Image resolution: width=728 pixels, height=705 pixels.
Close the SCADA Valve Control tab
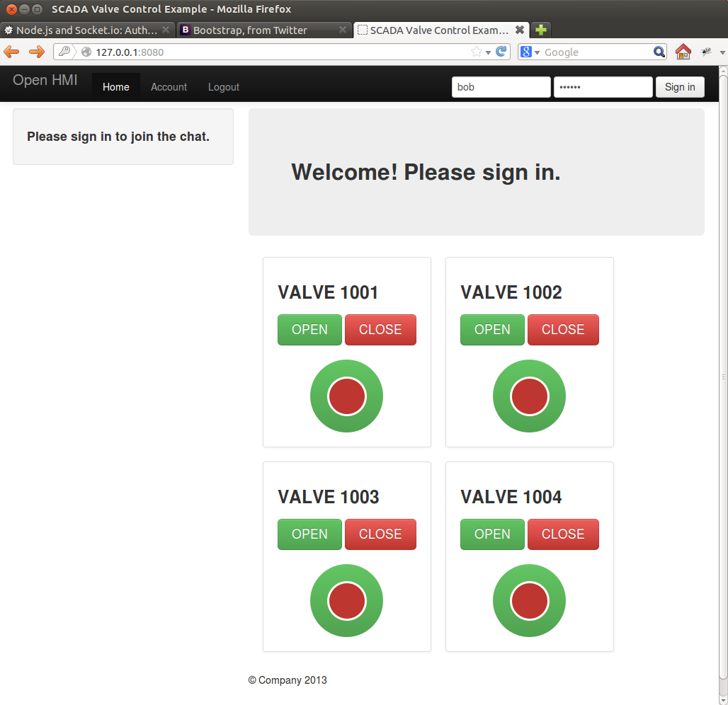click(x=520, y=30)
